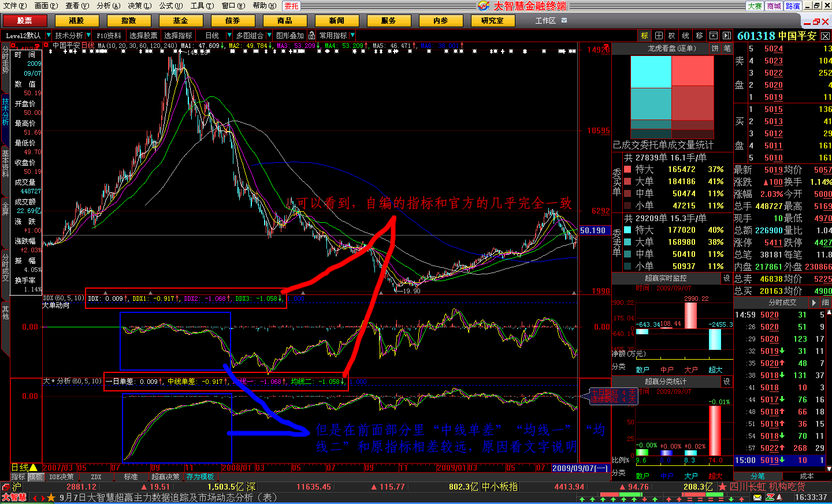
Task: Click the skip-to-end arrow icon
Action: coord(727,36)
